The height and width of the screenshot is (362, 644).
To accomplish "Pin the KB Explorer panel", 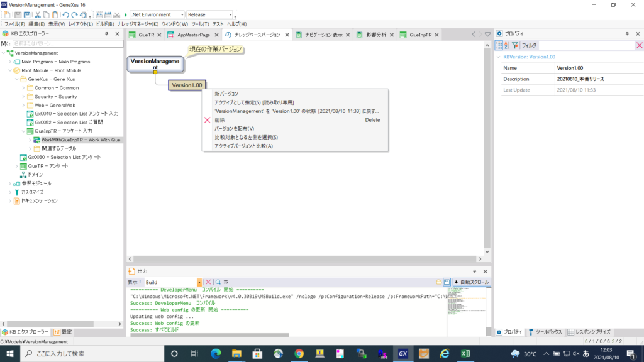I will (x=107, y=34).
